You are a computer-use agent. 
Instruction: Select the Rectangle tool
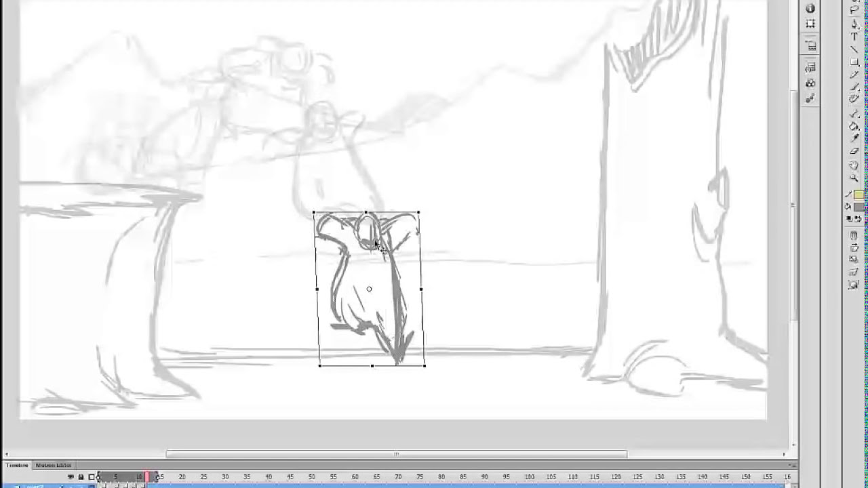click(x=854, y=62)
